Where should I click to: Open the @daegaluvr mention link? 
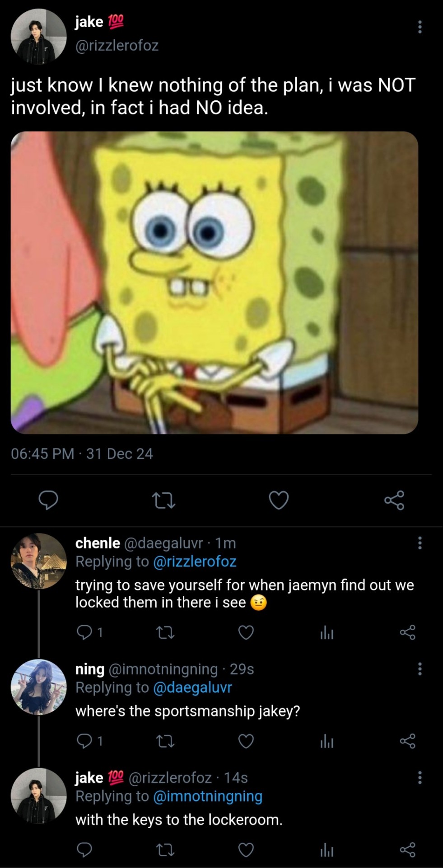click(x=192, y=688)
